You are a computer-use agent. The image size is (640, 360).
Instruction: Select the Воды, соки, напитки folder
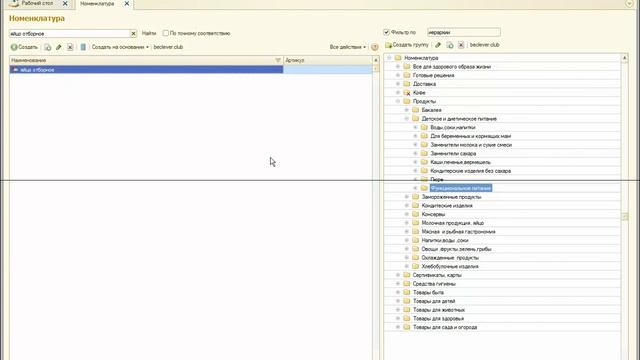tap(453, 127)
